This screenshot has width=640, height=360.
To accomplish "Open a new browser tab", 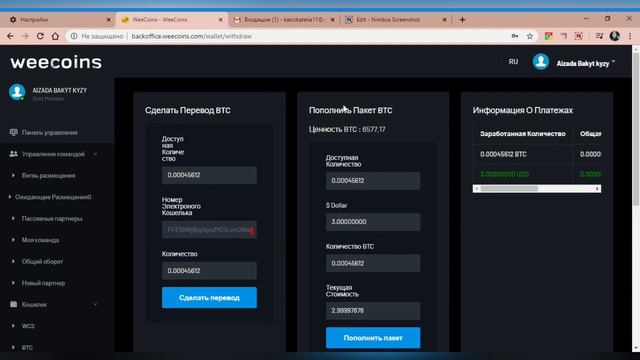I will click(462, 20).
